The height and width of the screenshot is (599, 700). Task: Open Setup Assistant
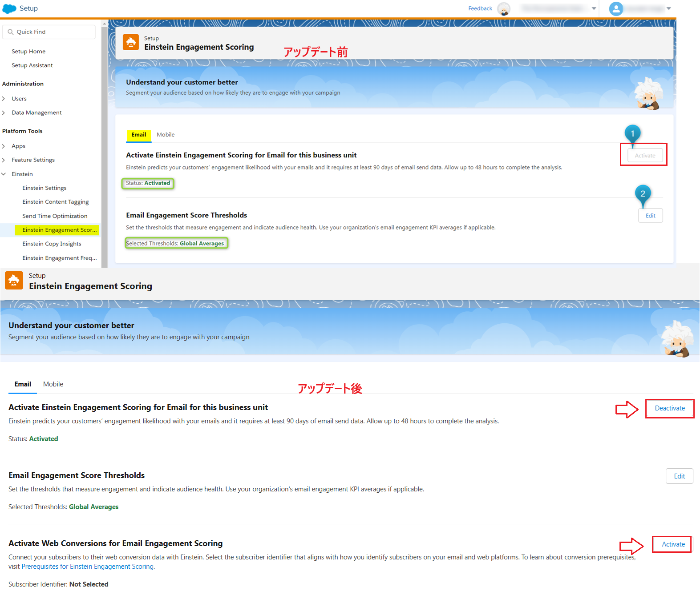tap(32, 65)
